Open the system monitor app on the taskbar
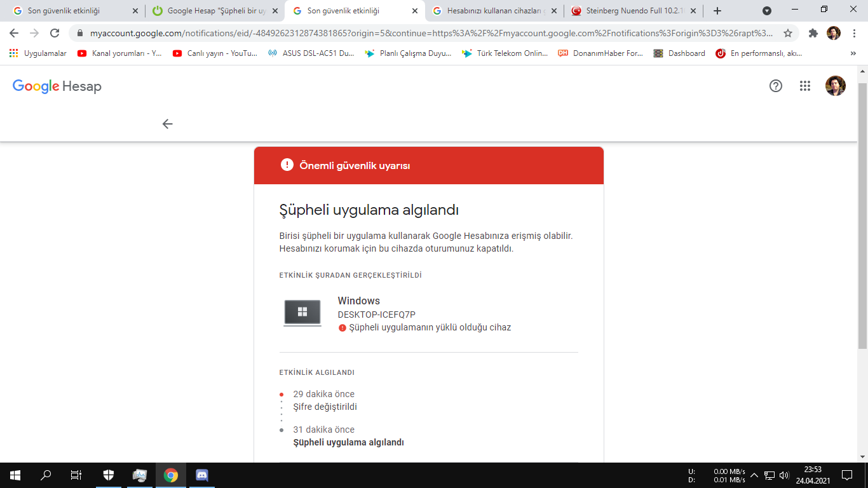This screenshot has width=868, height=488. point(140,475)
